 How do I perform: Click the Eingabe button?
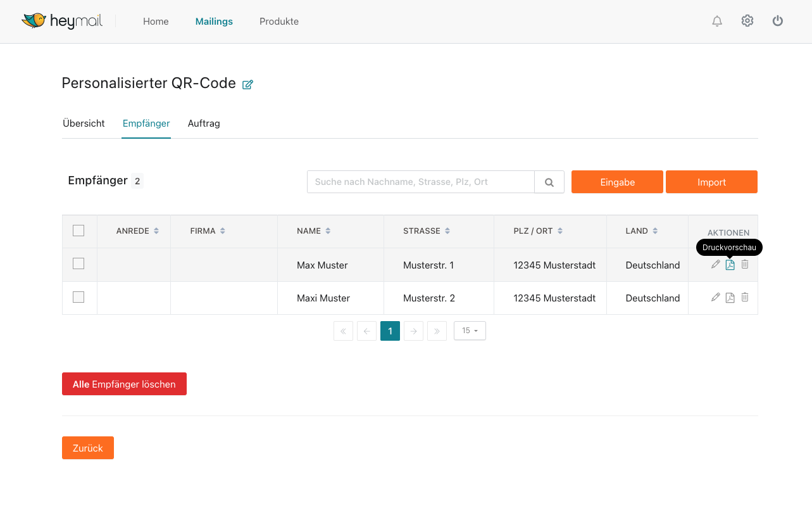(x=617, y=182)
